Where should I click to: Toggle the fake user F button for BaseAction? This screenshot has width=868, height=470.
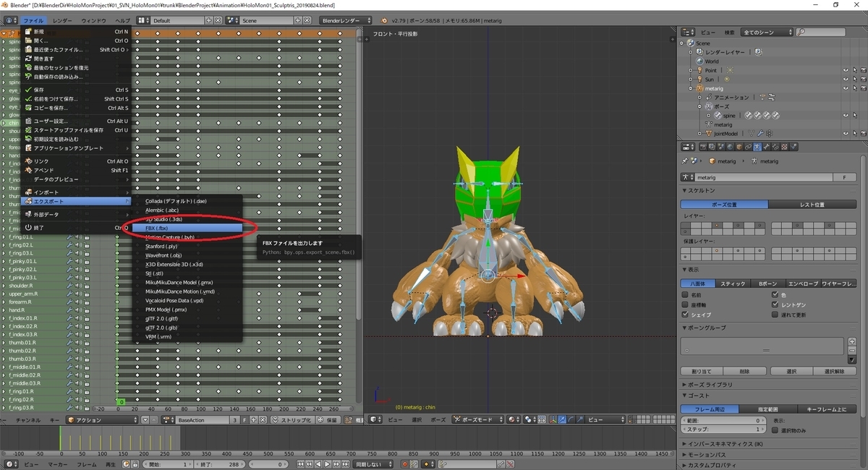244,419
